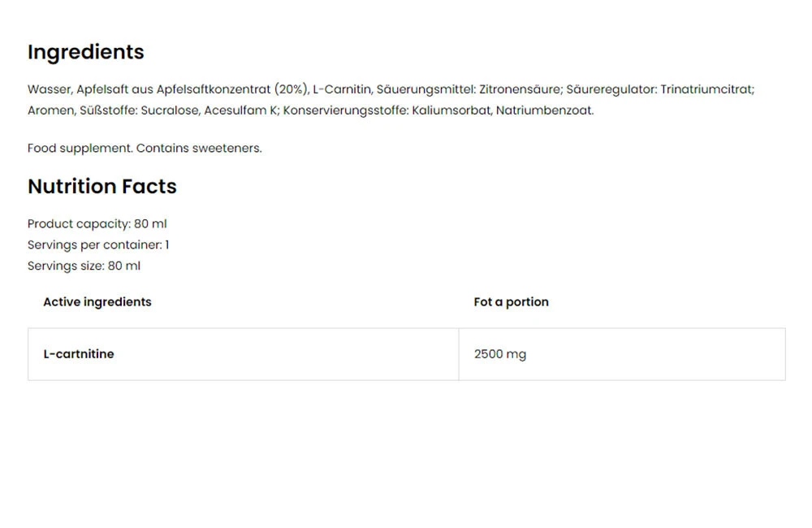Click the 'Servings size: 80 ml' line

(84, 266)
